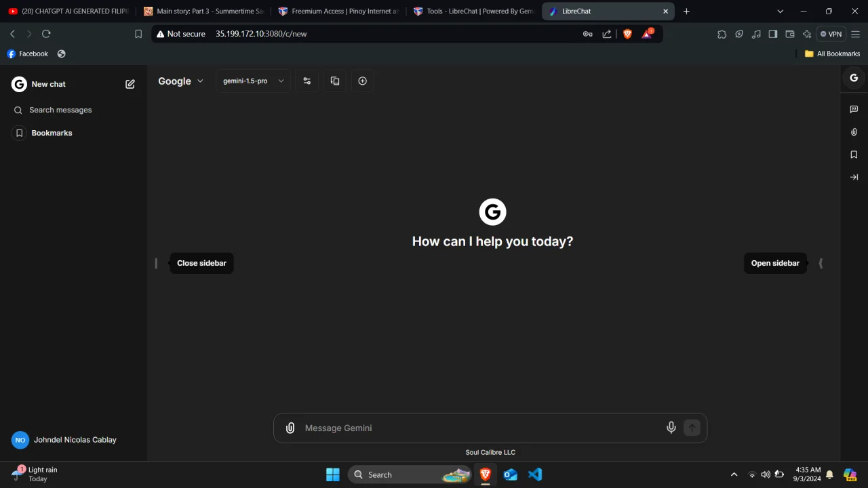Start voice input with the microphone icon

coord(671,428)
